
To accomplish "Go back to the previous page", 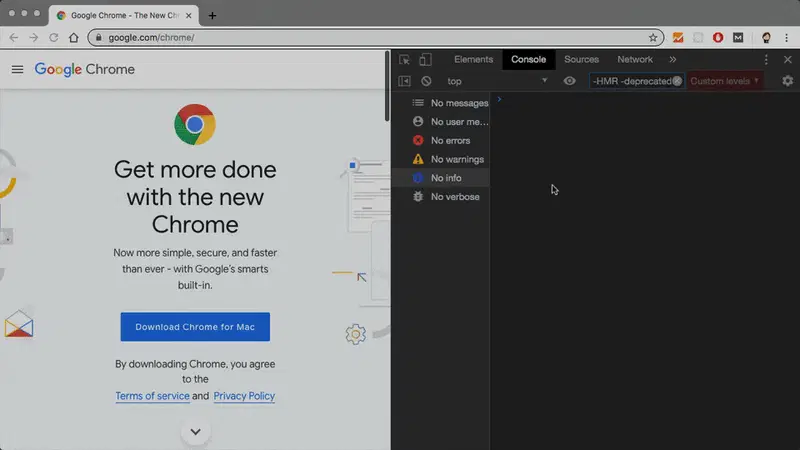I will [14, 38].
